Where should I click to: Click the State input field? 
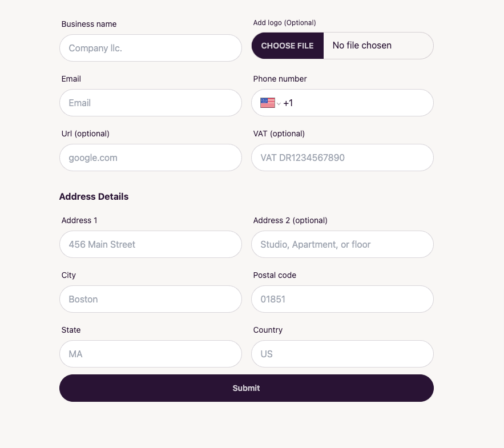151,354
